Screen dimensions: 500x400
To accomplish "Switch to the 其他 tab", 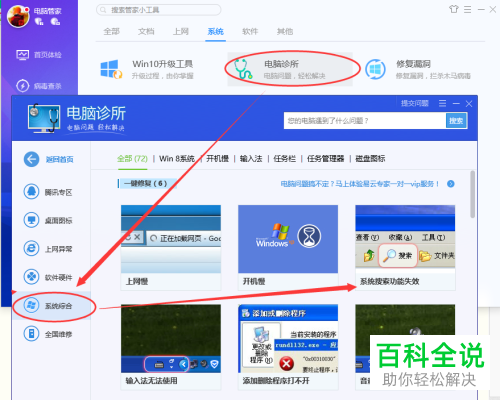I will [285, 31].
